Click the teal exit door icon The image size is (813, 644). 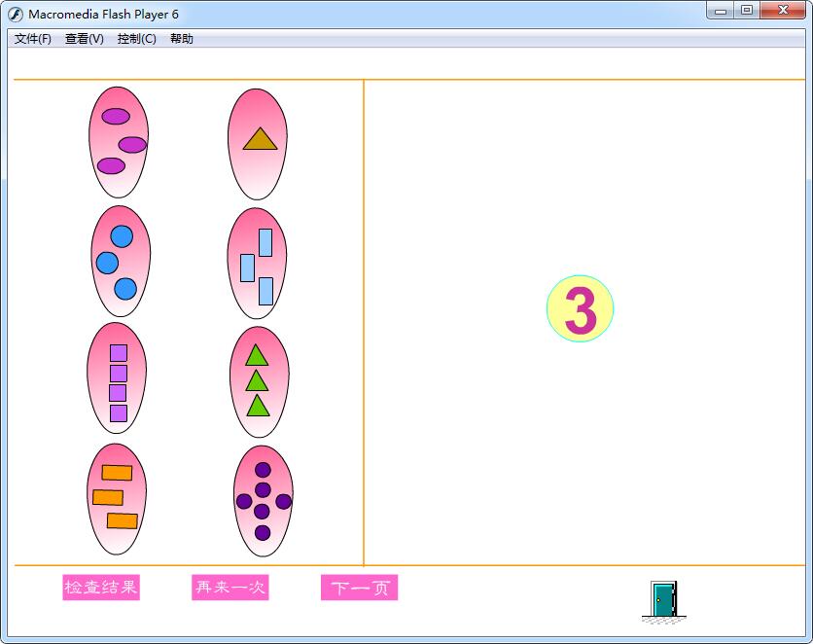[x=662, y=599]
